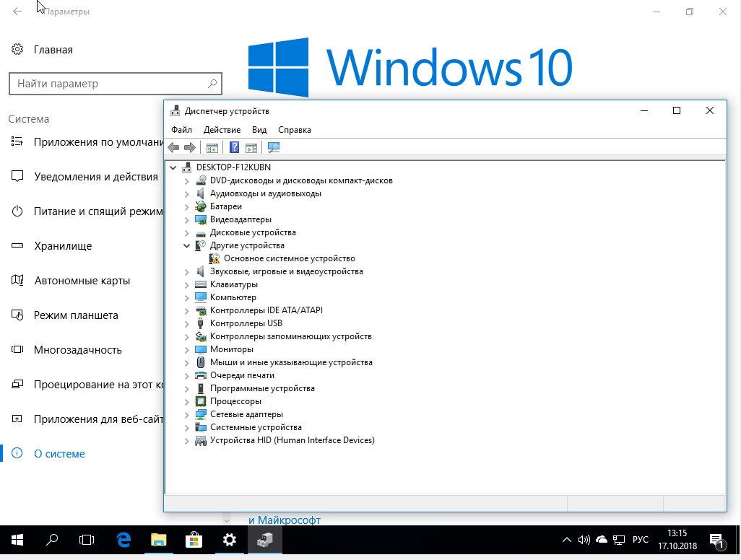This screenshot has height=560, width=741.
Task: Open the Вид menu
Action: (x=259, y=130)
